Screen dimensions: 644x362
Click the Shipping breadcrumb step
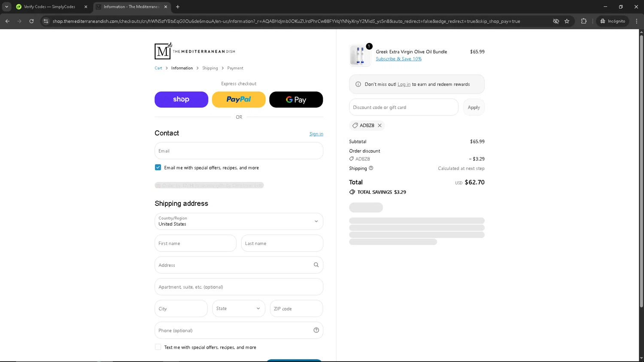pyautogui.click(x=210, y=68)
